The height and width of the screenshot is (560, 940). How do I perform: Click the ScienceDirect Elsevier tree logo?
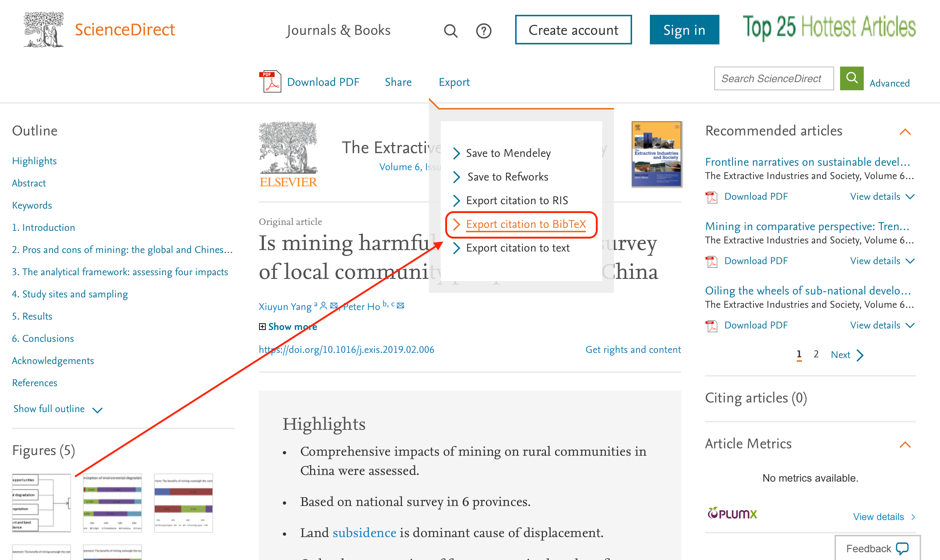point(43,30)
